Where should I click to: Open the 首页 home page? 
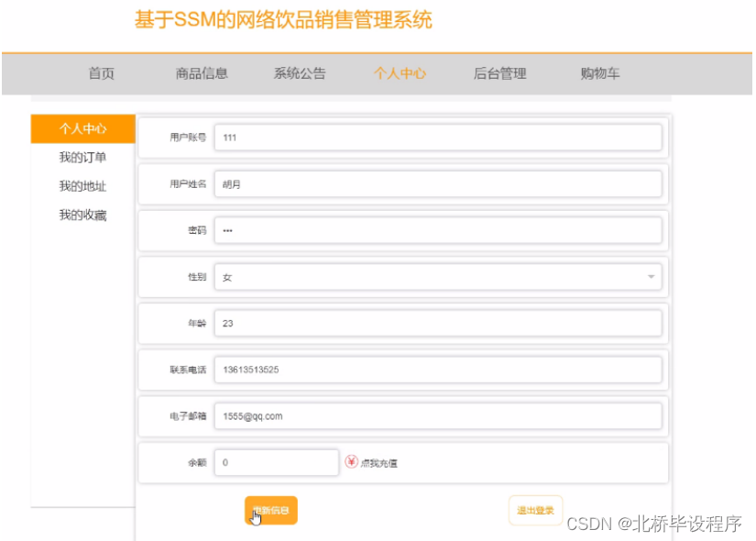pyautogui.click(x=101, y=73)
